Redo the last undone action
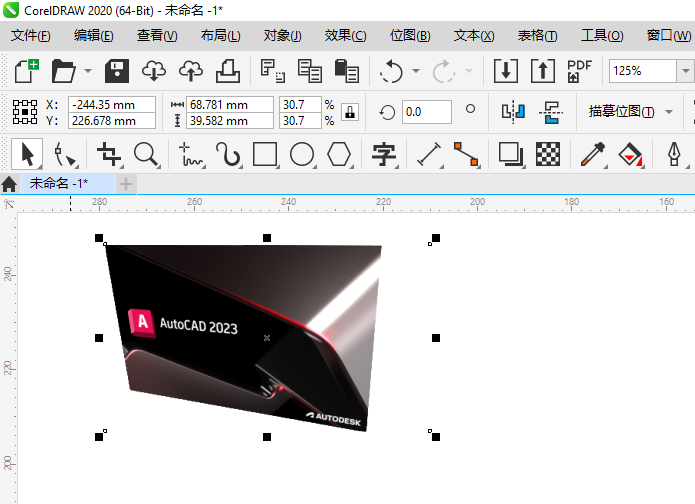Image resolution: width=695 pixels, height=504 pixels. [x=444, y=71]
